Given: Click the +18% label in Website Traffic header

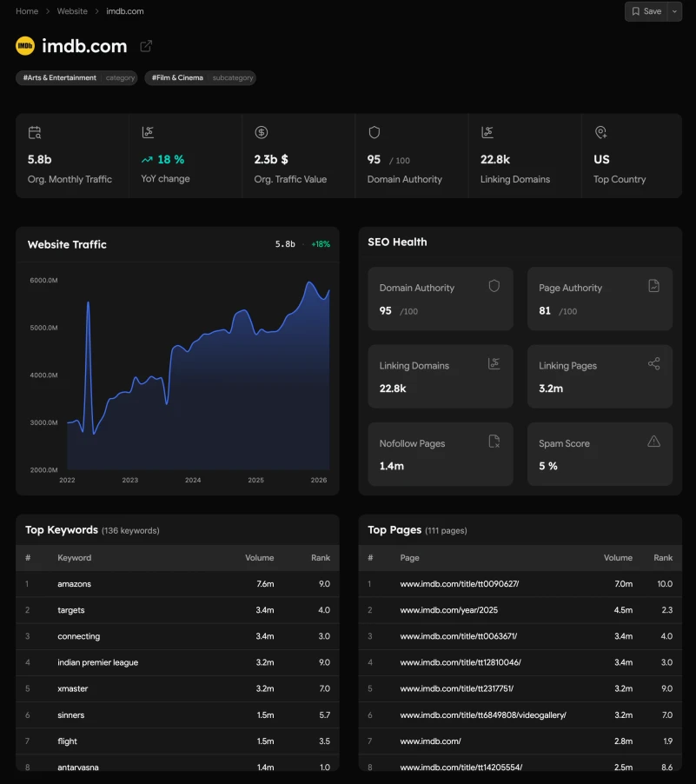Looking at the screenshot, I should [x=321, y=244].
